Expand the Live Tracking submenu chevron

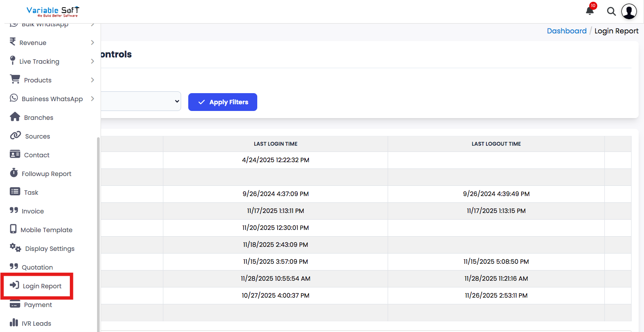pyautogui.click(x=92, y=61)
